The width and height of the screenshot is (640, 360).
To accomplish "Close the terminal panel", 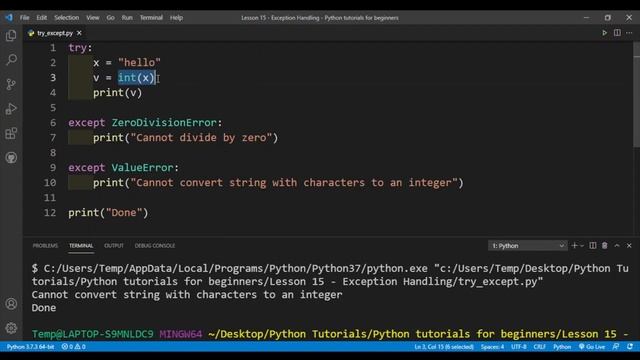I will coord(629,245).
